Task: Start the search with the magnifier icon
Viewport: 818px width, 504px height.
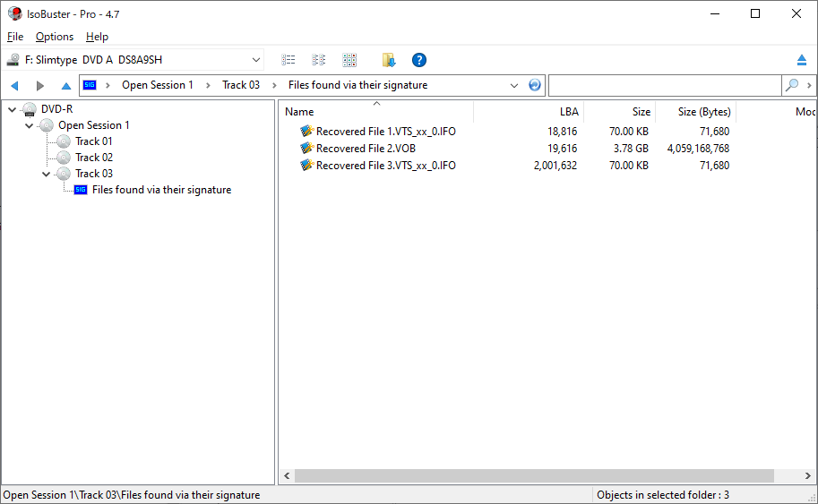Action: (791, 85)
